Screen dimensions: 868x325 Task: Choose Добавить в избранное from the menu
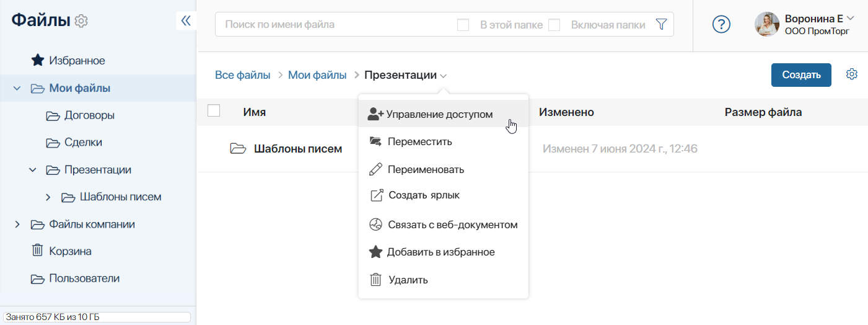444,252
